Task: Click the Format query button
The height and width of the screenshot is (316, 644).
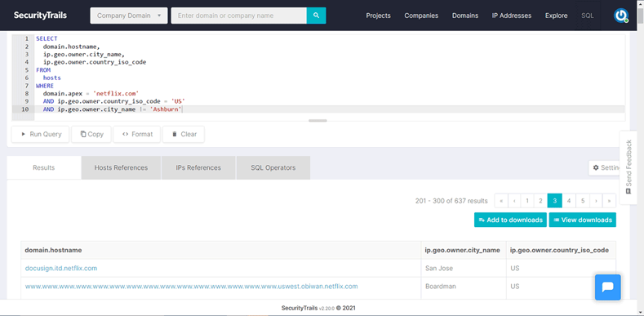Action: 137,134
